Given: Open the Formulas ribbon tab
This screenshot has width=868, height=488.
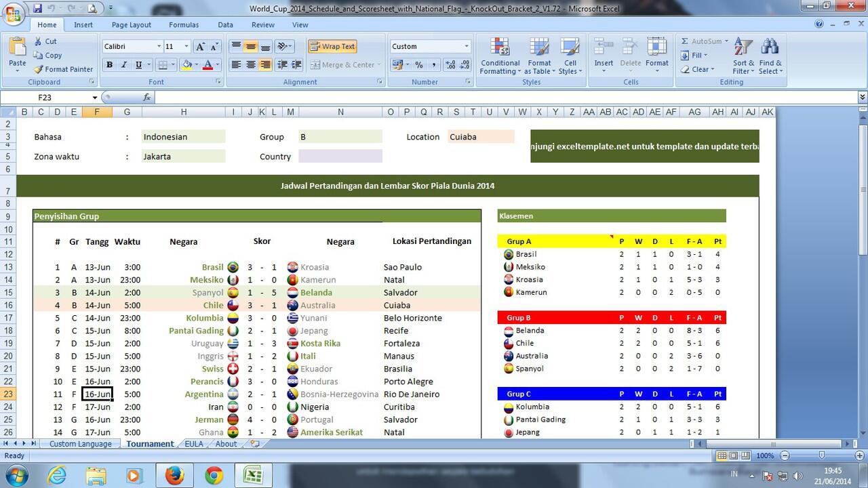Looking at the screenshot, I should (184, 25).
